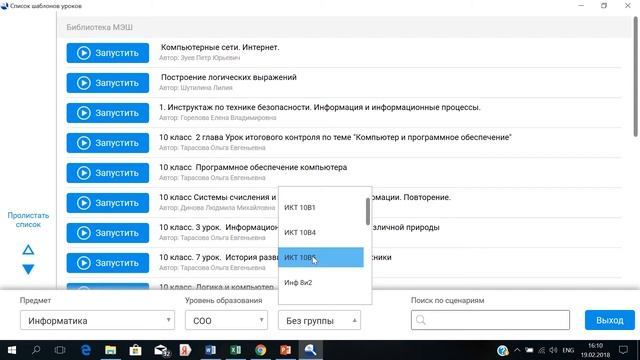
Task: Open Yandex browser from the taskbar
Action: (x=185, y=350)
